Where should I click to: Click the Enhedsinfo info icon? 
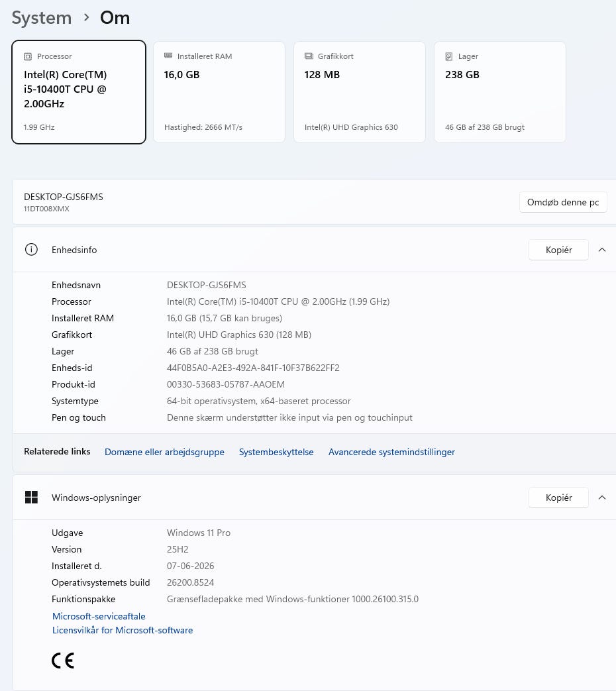point(31,249)
